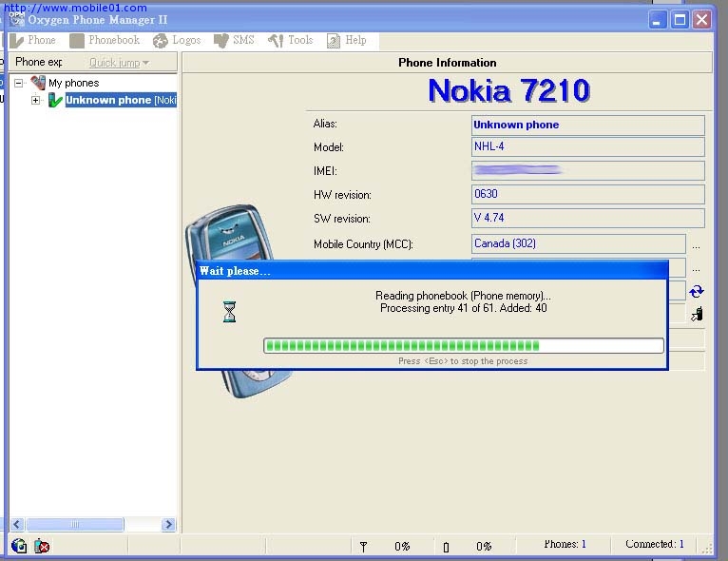Click the SMS menu icon
Viewport: 728px width, 561px height.
[221, 41]
